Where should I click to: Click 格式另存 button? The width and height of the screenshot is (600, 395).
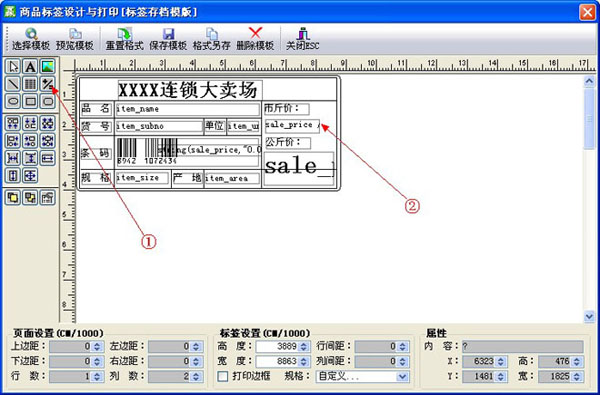coord(212,39)
